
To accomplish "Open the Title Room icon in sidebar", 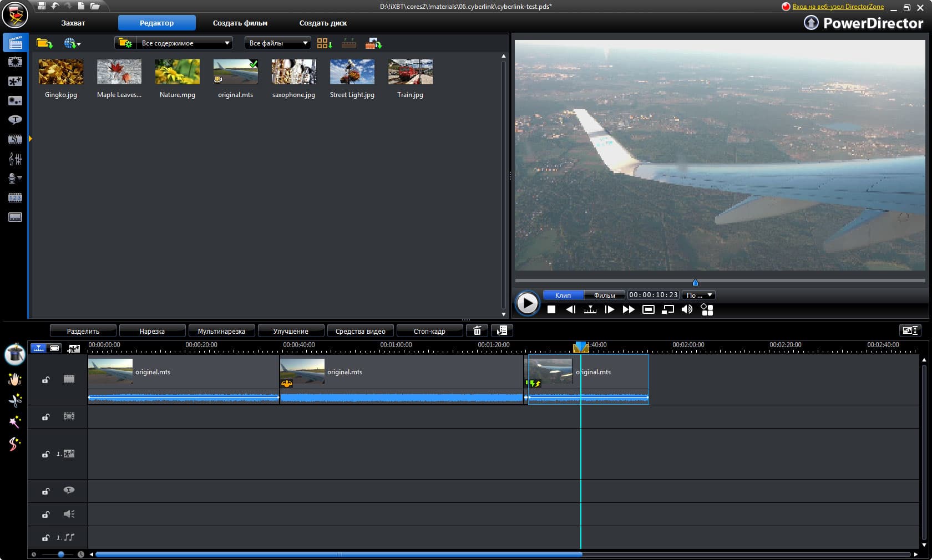I will (15, 120).
